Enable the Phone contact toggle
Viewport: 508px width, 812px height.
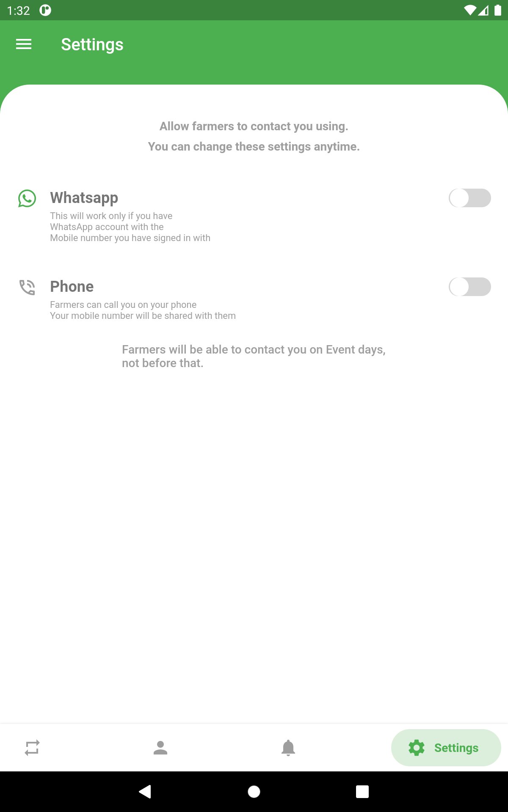pos(470,287)
